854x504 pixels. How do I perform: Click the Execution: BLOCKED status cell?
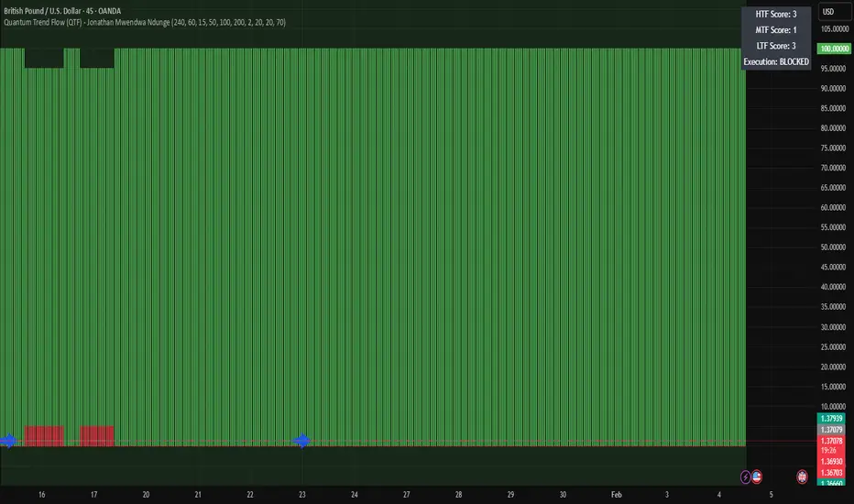coord(775,61)
